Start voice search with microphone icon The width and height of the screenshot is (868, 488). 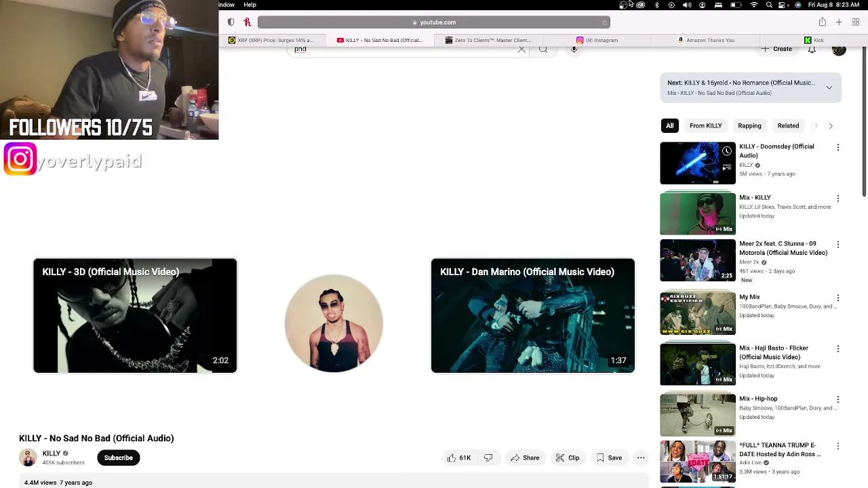574,49
